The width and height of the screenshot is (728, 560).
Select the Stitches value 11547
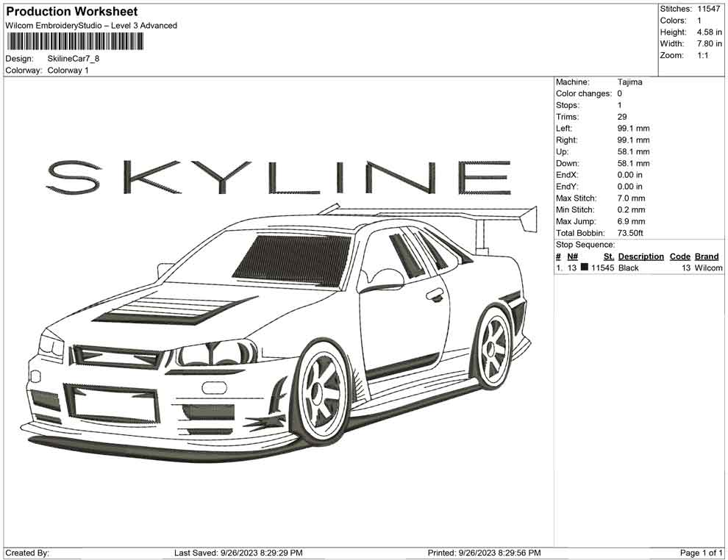coord(708,9)
